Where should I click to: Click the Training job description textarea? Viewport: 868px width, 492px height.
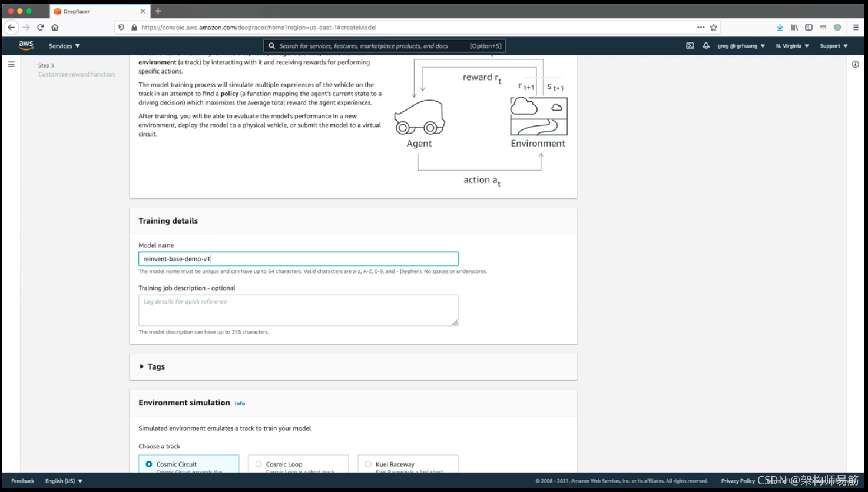[x=298, y=310]
